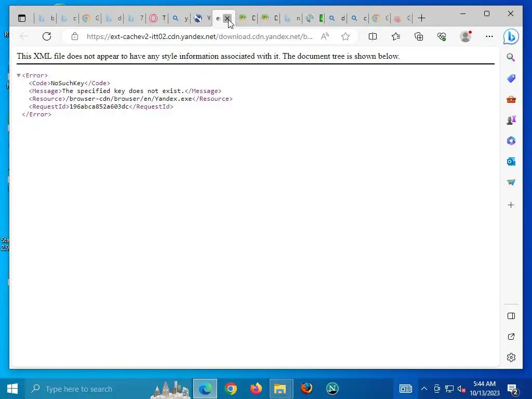Open sidebar Shopping tag icon
Viewport: 532px width, 399px height.
pos(511,78)
